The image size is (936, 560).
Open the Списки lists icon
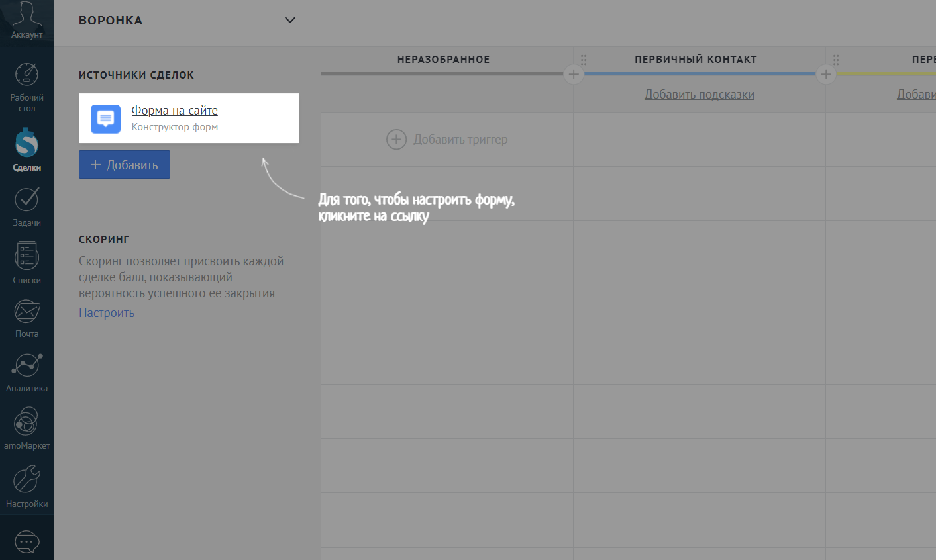(x=26, y=256)
